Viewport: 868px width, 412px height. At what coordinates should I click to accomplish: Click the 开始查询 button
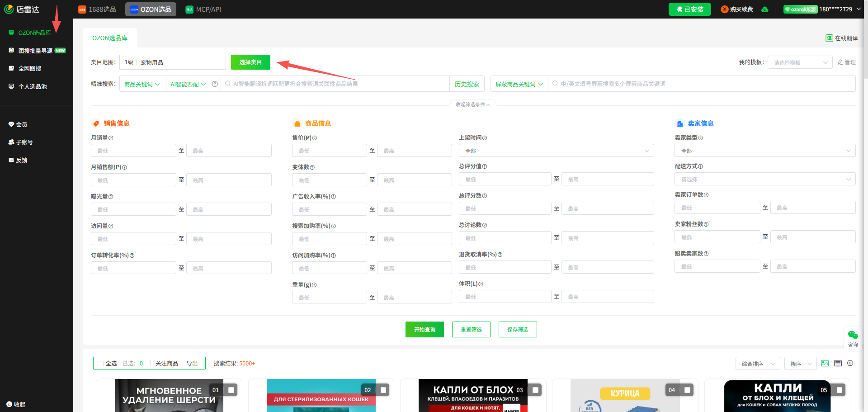425,330
